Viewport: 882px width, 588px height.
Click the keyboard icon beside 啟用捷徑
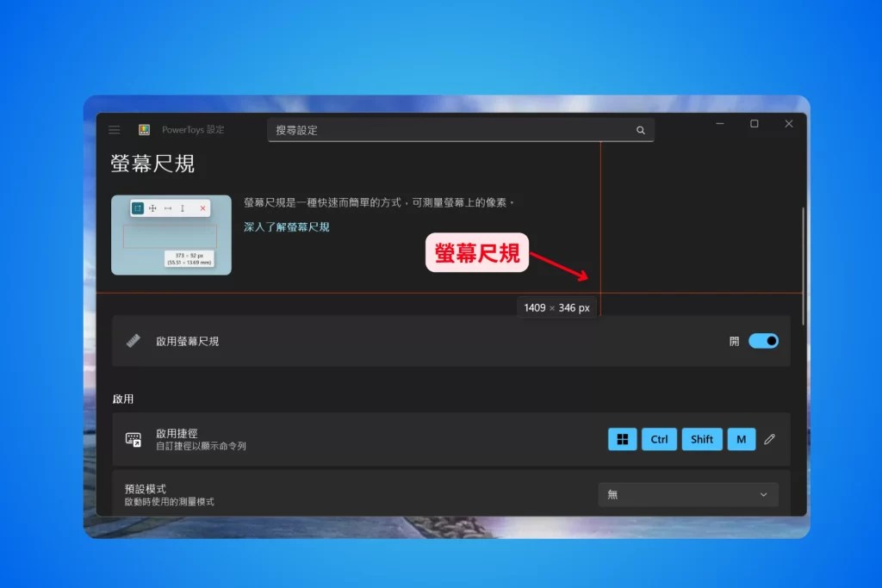coord(134,439)
